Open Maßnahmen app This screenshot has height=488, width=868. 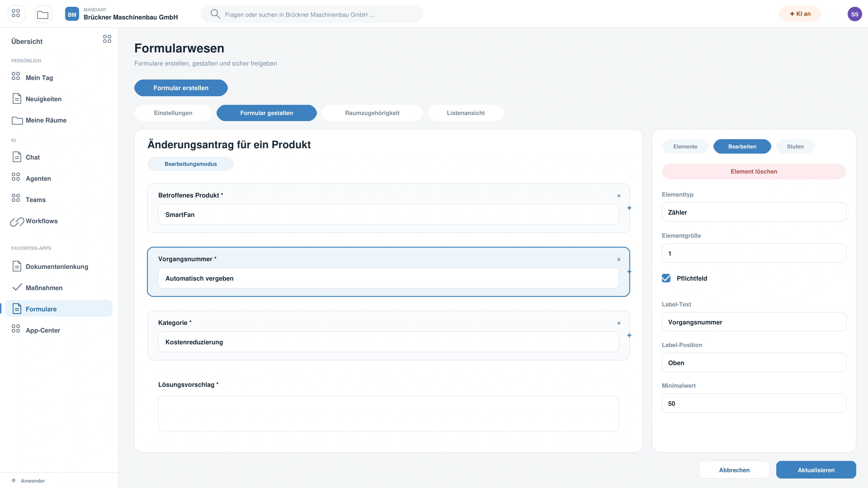coord(59,288)
